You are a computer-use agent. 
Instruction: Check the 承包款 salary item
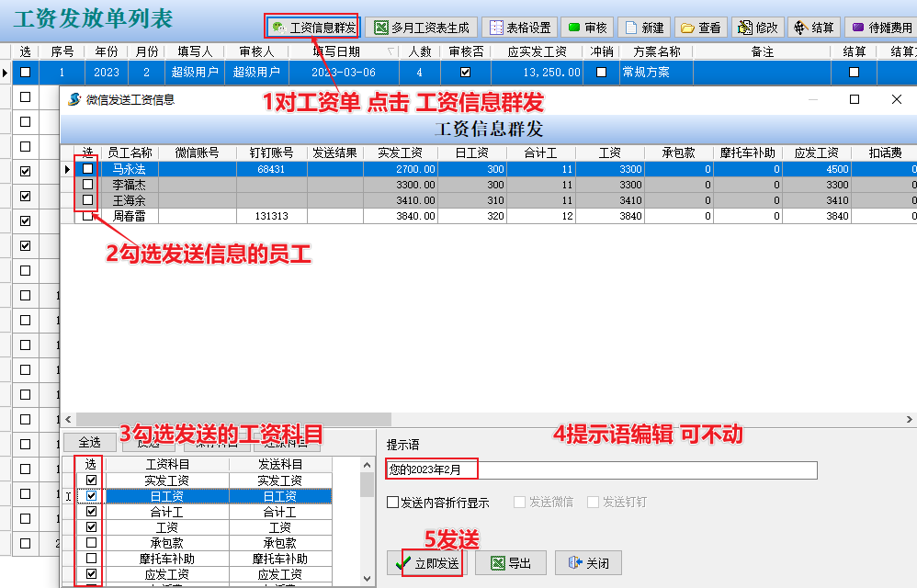[91, 543]
